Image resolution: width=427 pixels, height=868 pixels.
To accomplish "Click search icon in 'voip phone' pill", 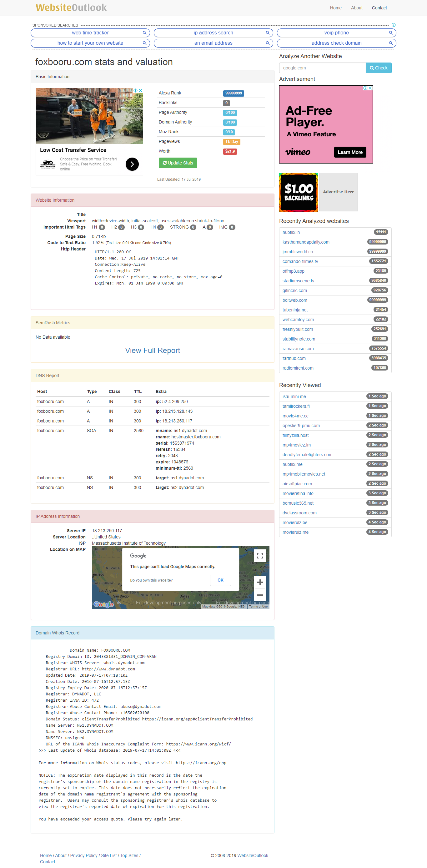I will click(x=391, y=33).
